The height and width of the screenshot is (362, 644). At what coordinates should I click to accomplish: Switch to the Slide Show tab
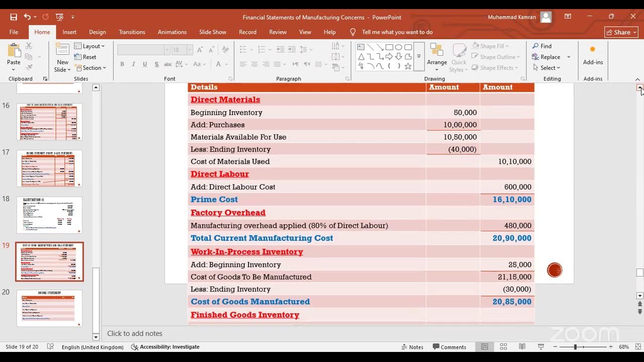(212, 32)
